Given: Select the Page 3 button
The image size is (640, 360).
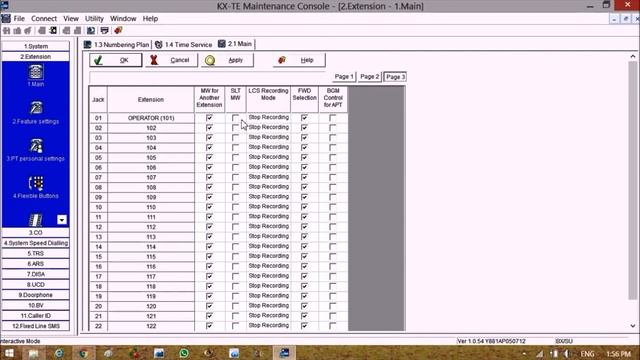Looking at the screenshot, I should coord(395,77).
